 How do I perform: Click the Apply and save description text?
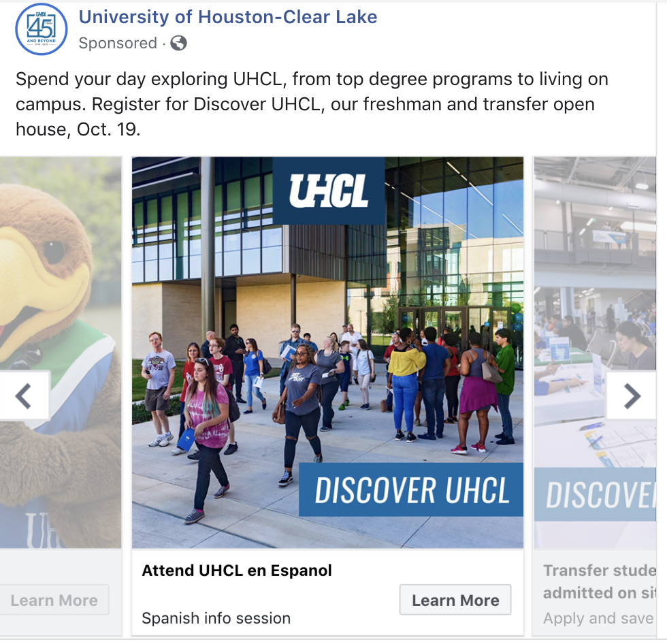598,618
